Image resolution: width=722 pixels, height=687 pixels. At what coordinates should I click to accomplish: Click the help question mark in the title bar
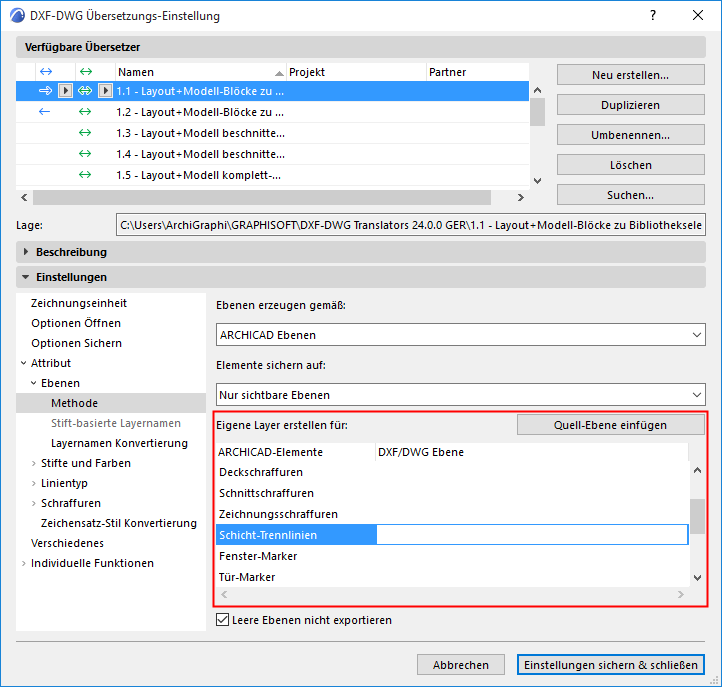tap(653, 15)
